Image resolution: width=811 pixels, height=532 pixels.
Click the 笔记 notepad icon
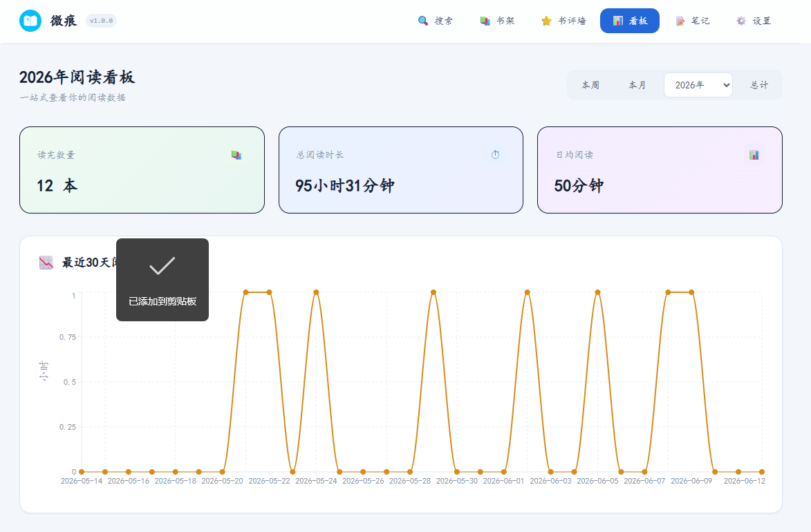pos(680,21)
